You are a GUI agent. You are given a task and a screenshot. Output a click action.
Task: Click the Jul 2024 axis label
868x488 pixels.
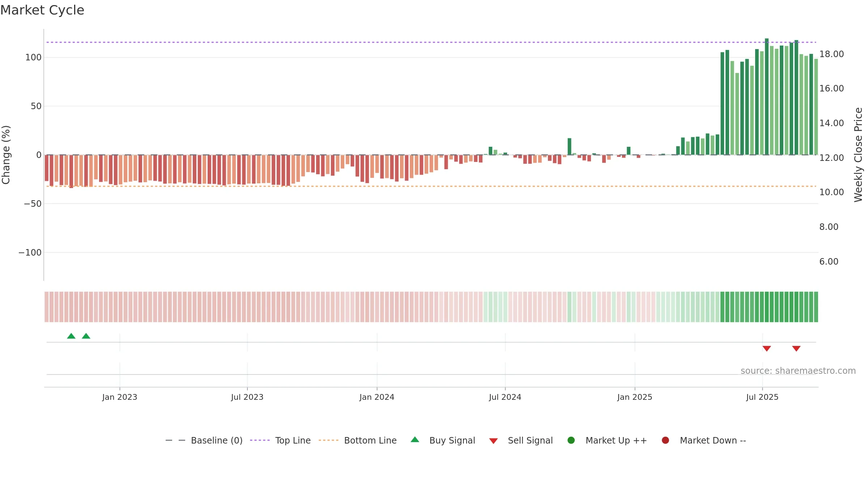point(505,397)
